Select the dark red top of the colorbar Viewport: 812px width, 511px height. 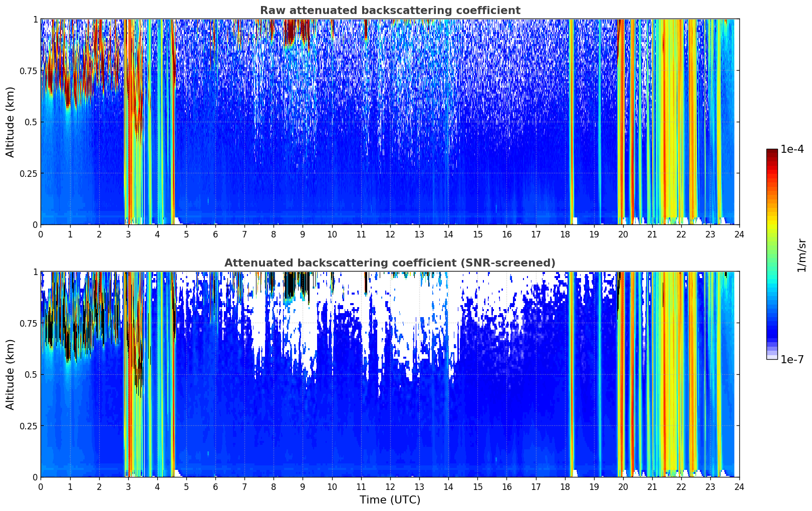[x=771, y=152]
